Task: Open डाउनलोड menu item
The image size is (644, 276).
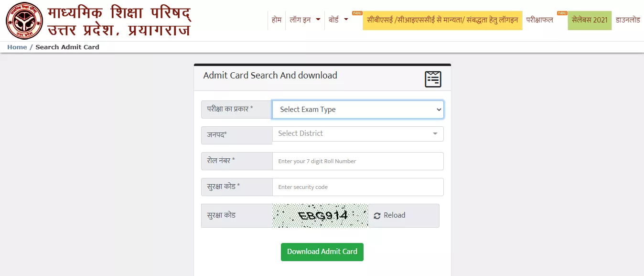Action: pos(628,20)
